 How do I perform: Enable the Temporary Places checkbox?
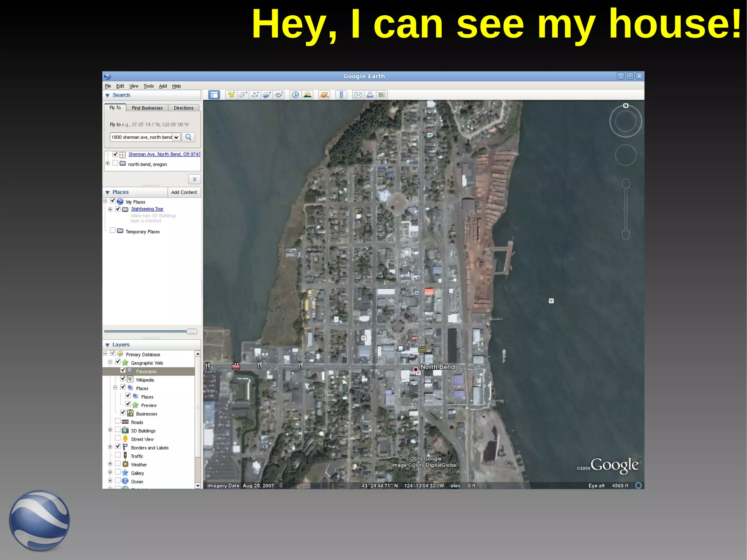[x=113, y=231]
